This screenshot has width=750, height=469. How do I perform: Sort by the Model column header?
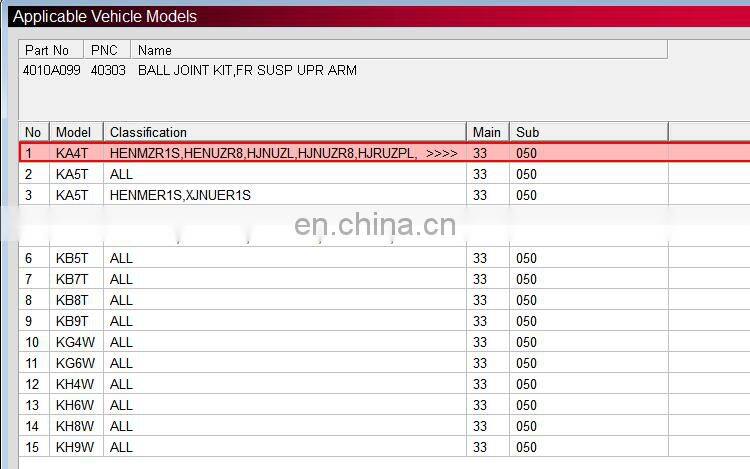73,132
